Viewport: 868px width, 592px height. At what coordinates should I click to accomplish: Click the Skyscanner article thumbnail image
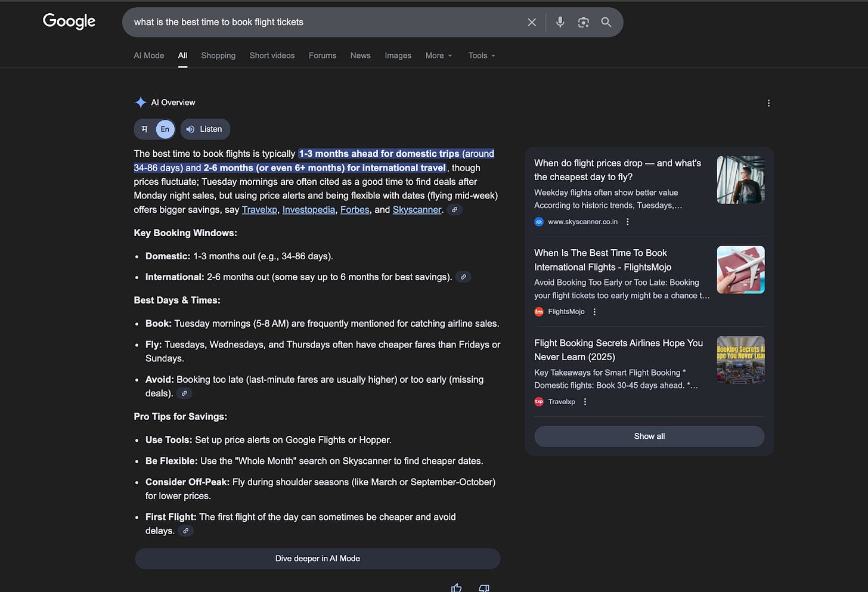(740, 180)
